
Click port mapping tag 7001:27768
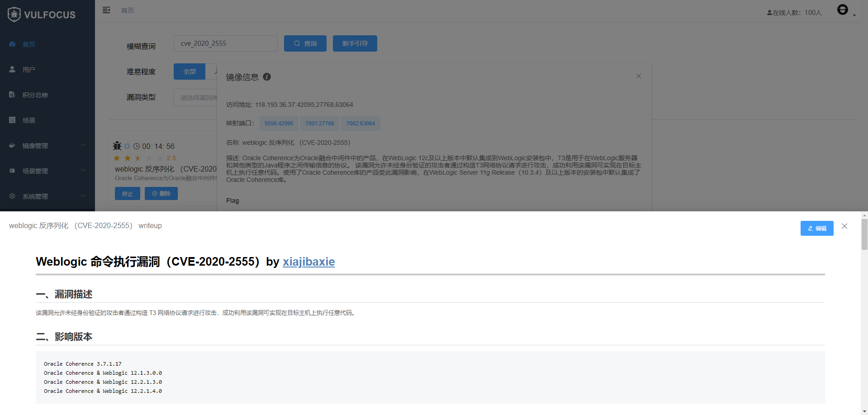point(320,124)
